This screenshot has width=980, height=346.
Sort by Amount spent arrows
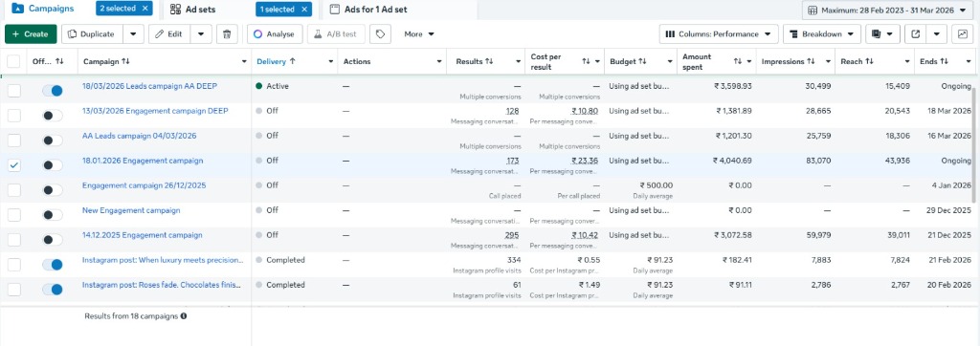(x=738, y=61)
